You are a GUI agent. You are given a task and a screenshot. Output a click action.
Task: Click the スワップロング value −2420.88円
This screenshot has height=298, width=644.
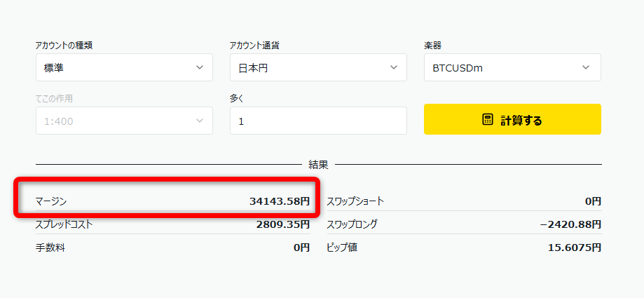tap(570, 224)
